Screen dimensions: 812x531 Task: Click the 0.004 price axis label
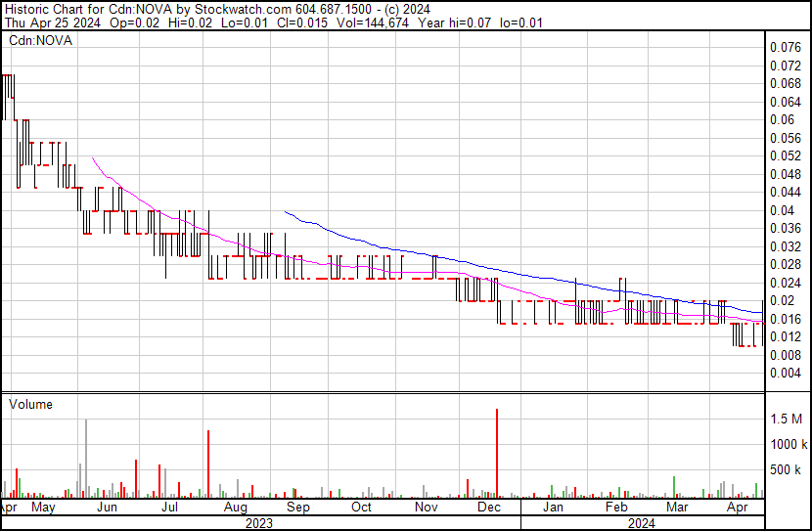[785, 374]
